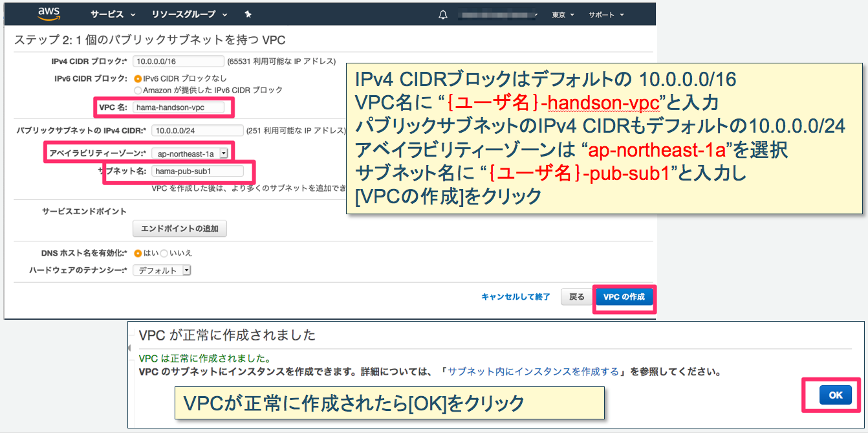
Task: Click the public subnet IPv4 CIDR field
Action: pyautogui.click(x=197, y=130)
